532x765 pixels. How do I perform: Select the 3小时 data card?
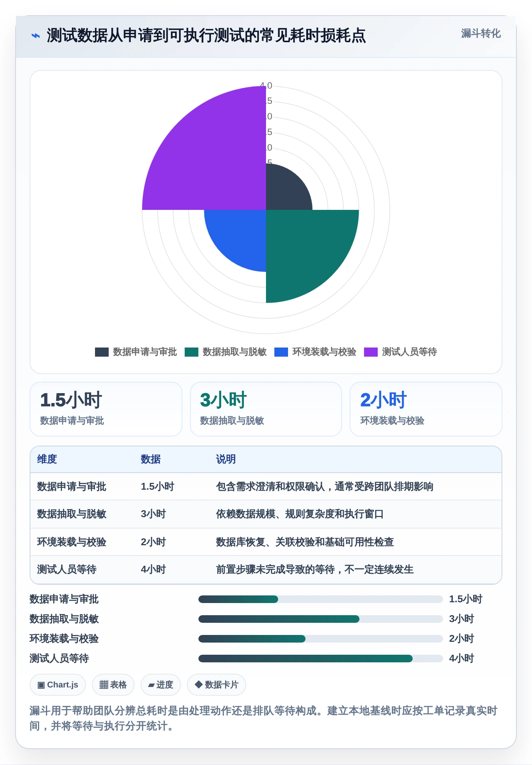click(x=266, y=409)
